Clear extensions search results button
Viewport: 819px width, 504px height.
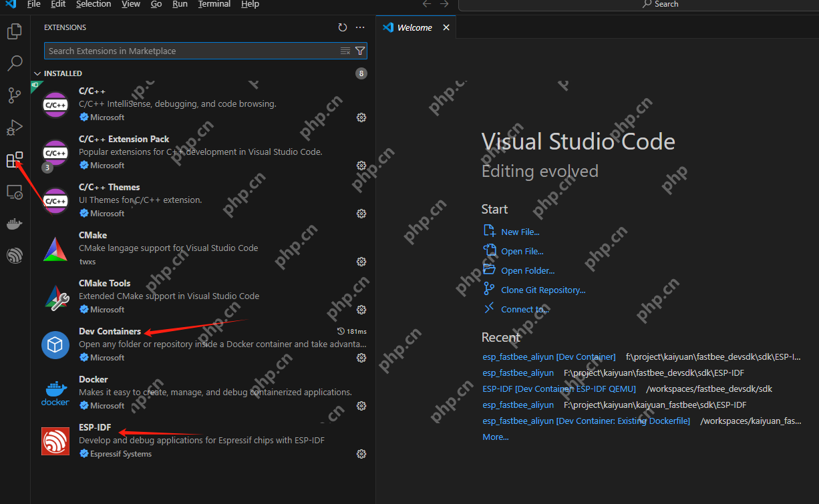[345, 51]
